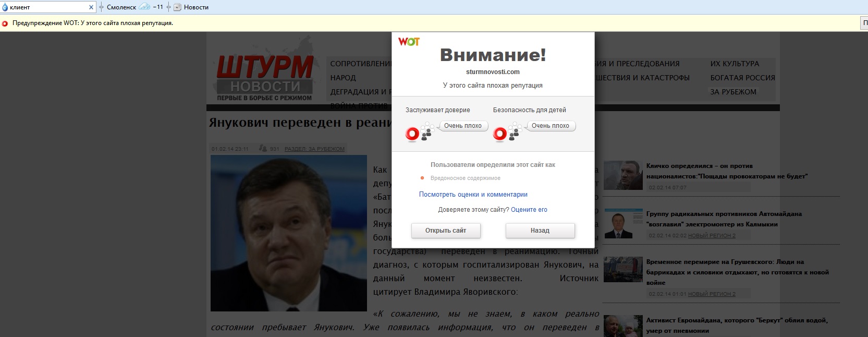Click the НОВЫЙ РЕГИОН 2 link dated 02.02.14 02:02
The width and height of the screenshot is (868, 337).
[712, 236]
